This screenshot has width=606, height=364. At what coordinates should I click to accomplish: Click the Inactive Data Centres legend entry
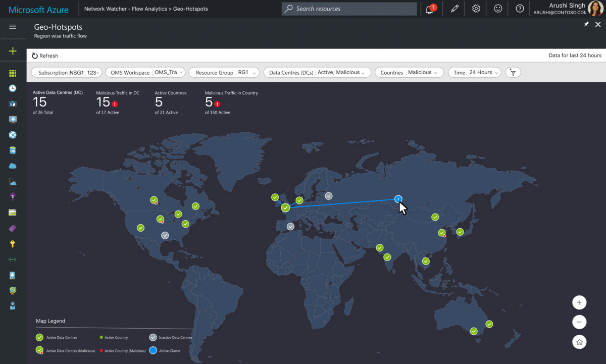point(171,337)
